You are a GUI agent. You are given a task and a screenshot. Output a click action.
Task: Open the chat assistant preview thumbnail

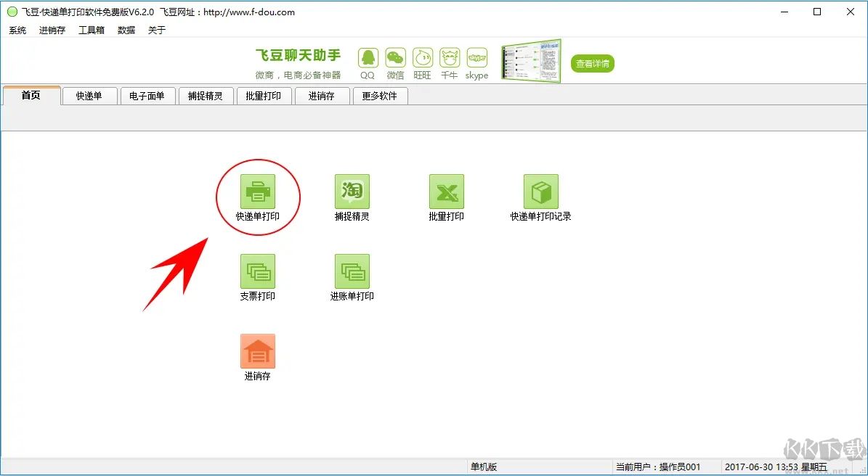point(532,62)
